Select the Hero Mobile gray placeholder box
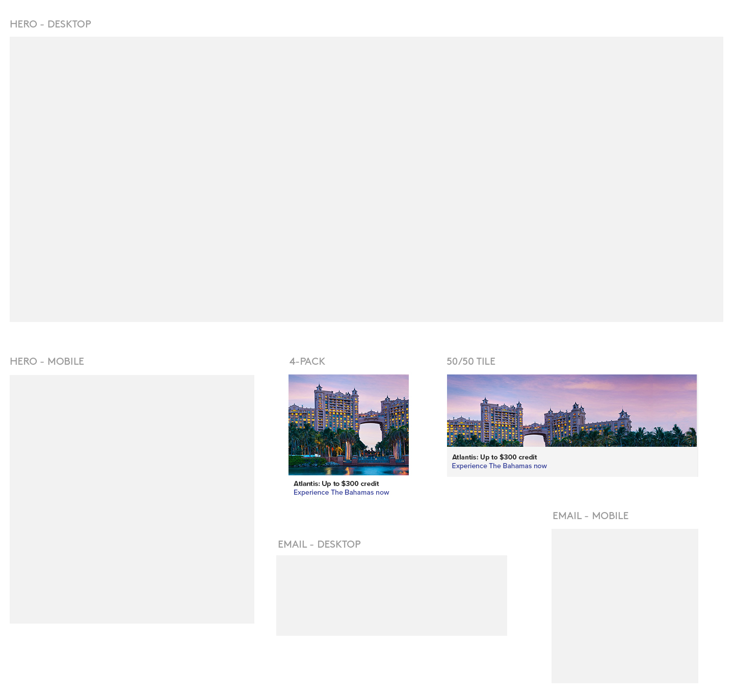Viewport: 734px width, 700px height. pos(132,499)
